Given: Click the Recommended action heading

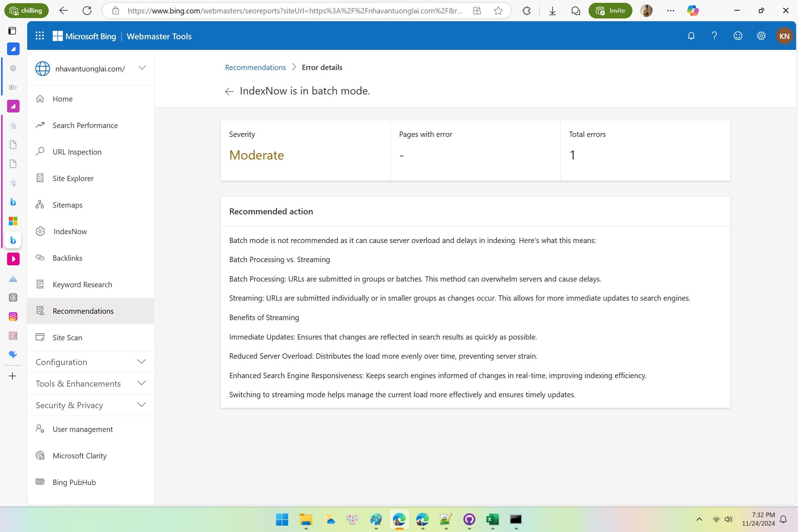Looking at the screenshot, I should point(271,211).
